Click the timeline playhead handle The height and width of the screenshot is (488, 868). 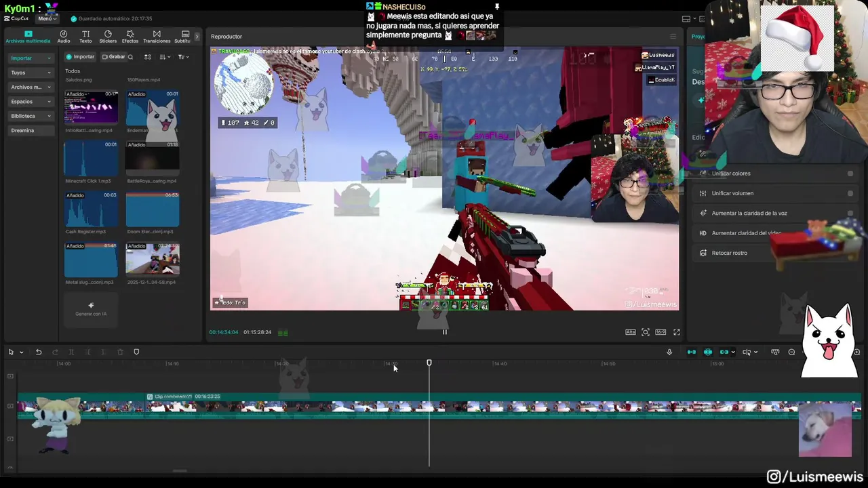[429, 363]
